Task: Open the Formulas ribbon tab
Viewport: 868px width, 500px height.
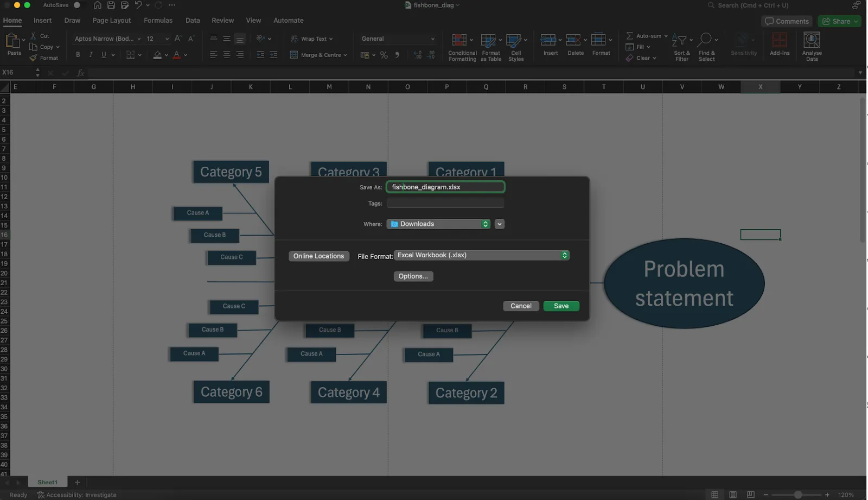Action: coord(158,21)
